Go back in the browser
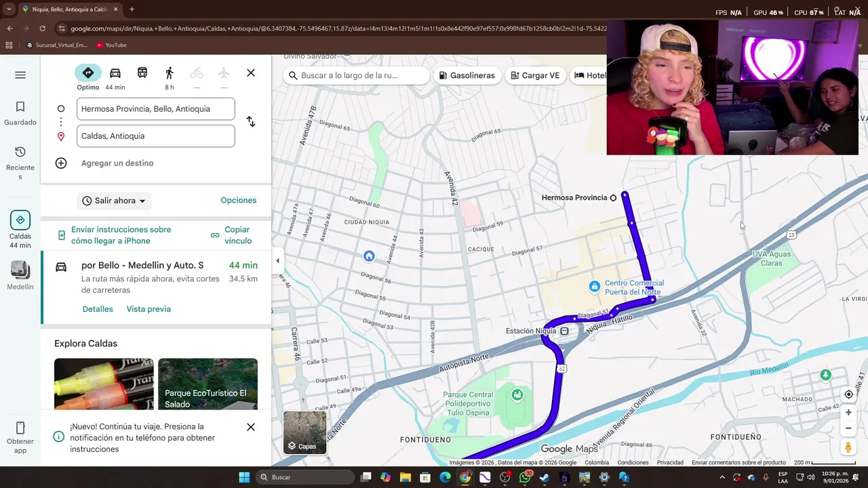Viewport: 868px width, 488px height. (x=9, y=28)
